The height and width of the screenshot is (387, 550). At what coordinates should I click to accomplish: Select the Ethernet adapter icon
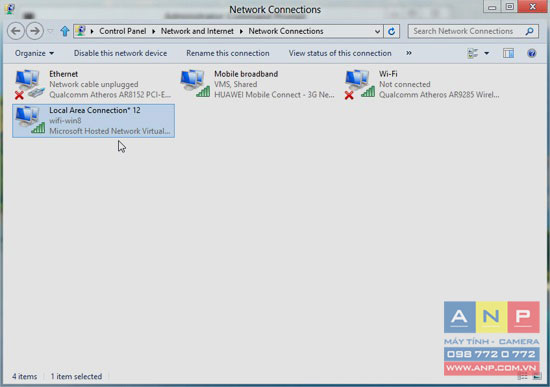29,84
